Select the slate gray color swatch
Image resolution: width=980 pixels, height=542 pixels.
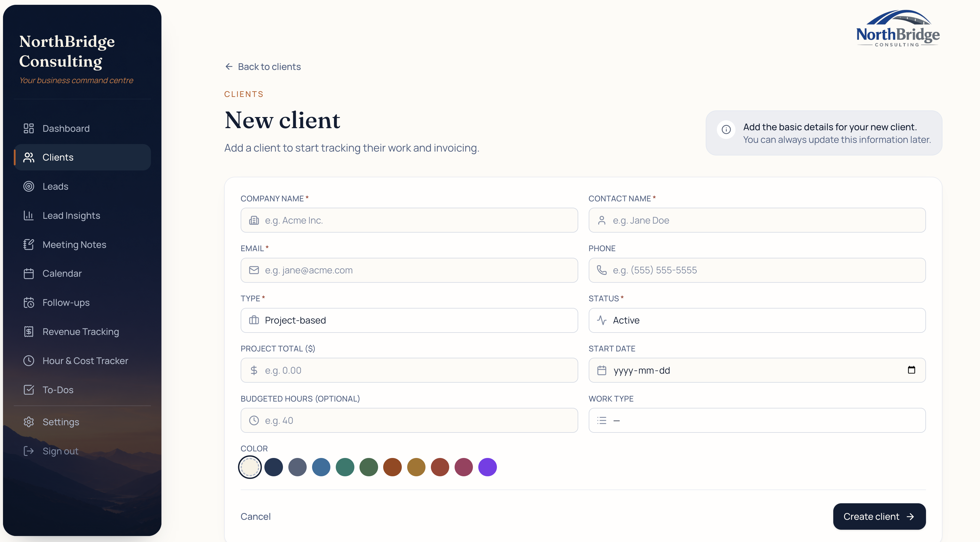(297, 467)
